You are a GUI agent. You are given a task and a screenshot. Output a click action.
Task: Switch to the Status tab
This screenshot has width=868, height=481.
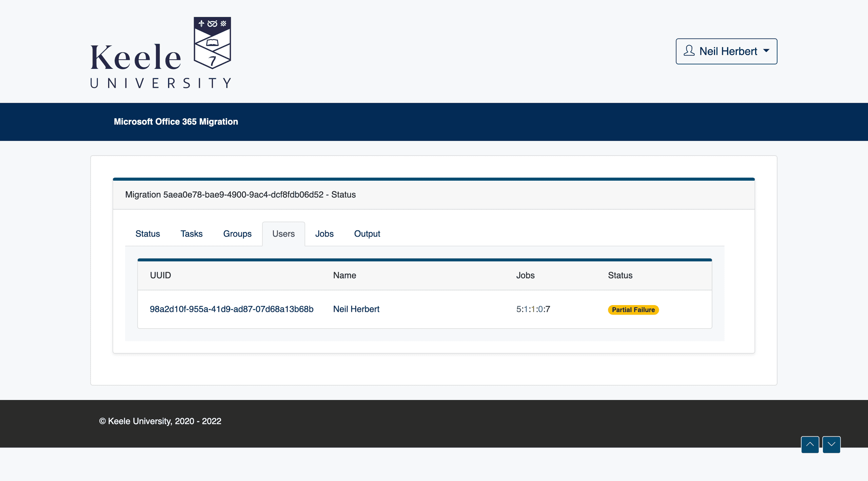[147, 234]
